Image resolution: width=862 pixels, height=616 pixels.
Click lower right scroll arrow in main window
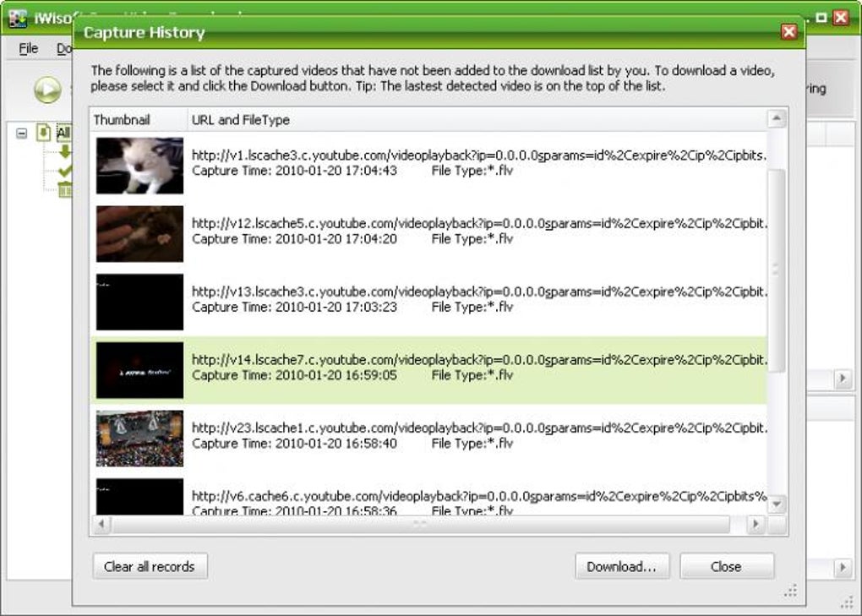point(843,567)
